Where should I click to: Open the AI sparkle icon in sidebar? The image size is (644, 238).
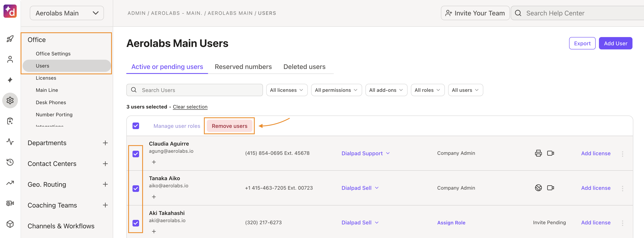[x=10, y=80]
